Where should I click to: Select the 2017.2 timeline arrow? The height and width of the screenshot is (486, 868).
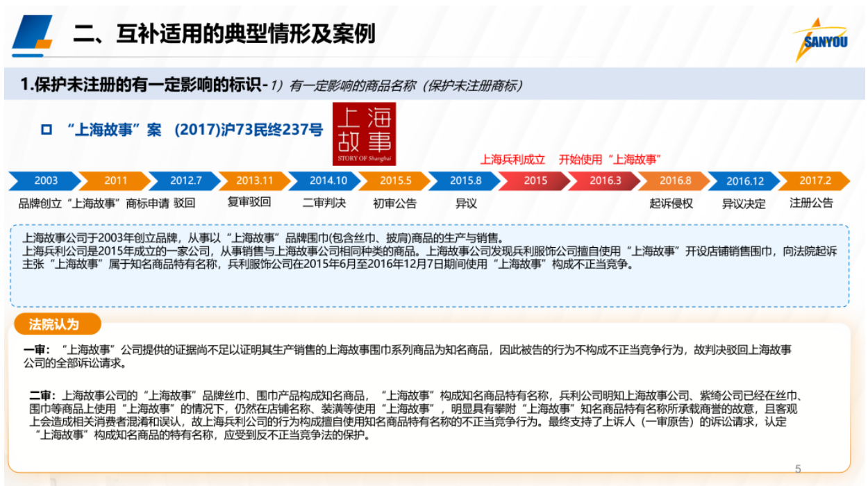815,181
